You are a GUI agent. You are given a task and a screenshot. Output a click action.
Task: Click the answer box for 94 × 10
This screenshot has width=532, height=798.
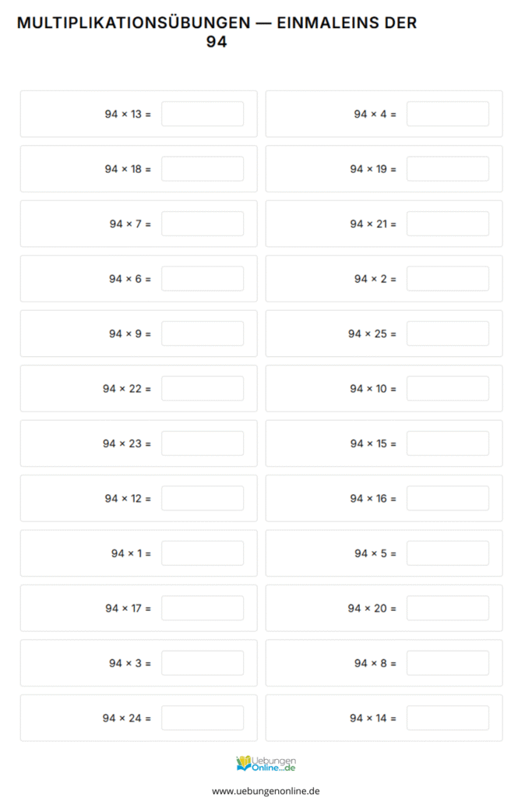click(x=448, y=389)
